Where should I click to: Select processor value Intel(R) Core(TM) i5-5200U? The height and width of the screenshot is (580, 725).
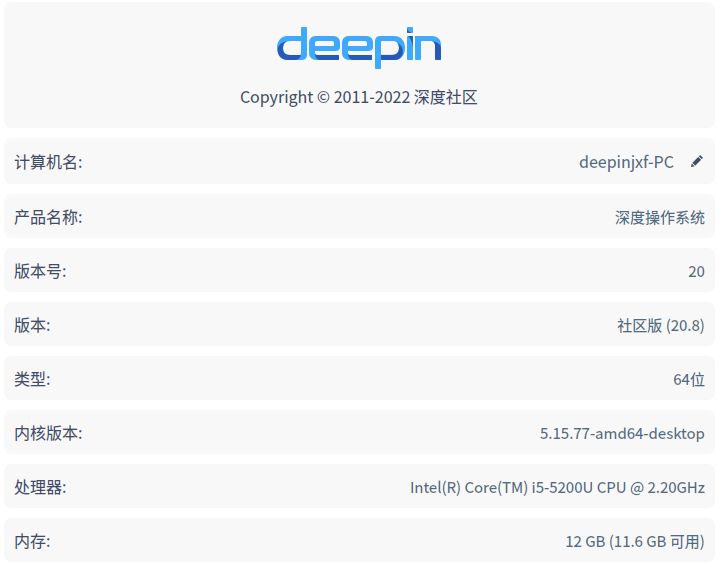[558, 487]
